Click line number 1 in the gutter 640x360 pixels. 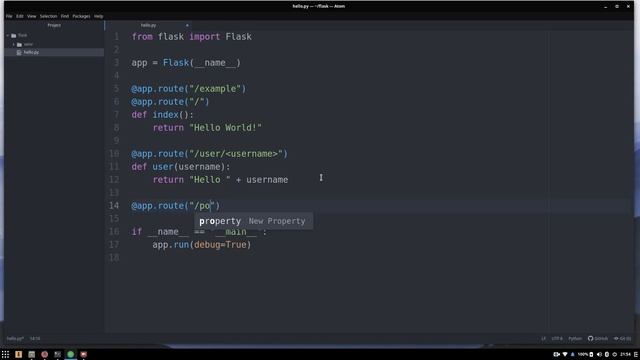tap(116, 37)
